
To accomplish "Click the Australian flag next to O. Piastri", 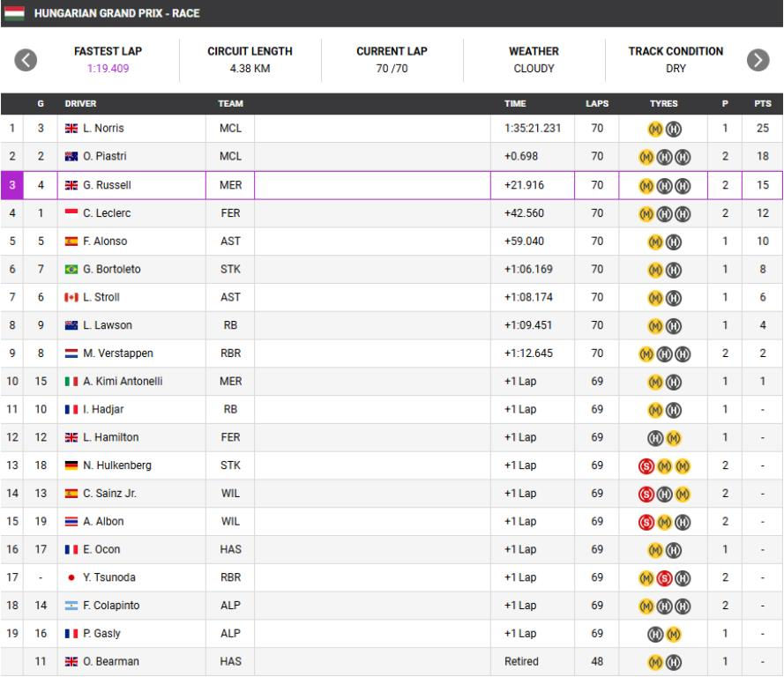I will pyautogui.click(x=71, y=156).
